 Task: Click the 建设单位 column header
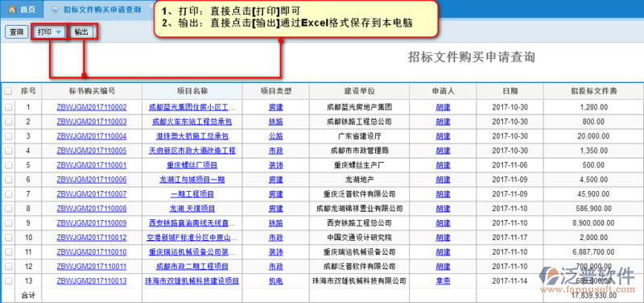coord(359,91)
